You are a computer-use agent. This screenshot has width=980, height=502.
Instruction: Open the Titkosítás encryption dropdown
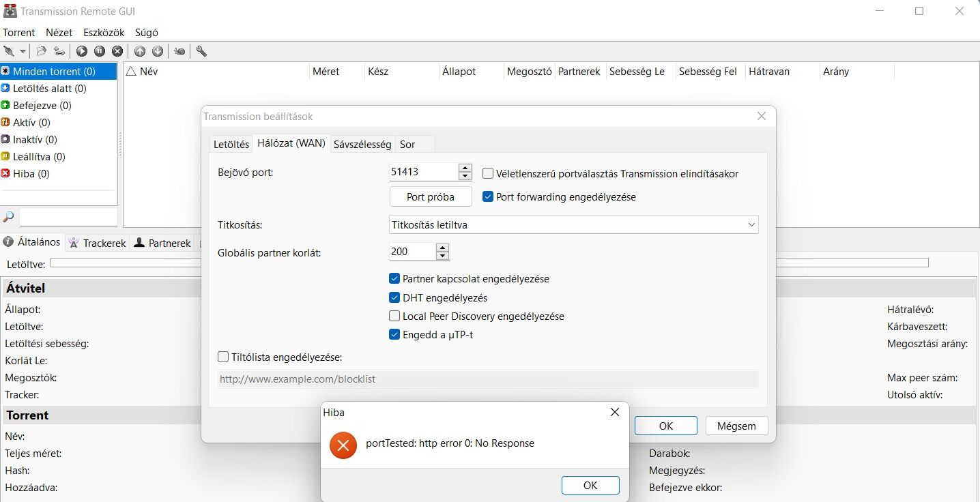(x=574, y=224)
